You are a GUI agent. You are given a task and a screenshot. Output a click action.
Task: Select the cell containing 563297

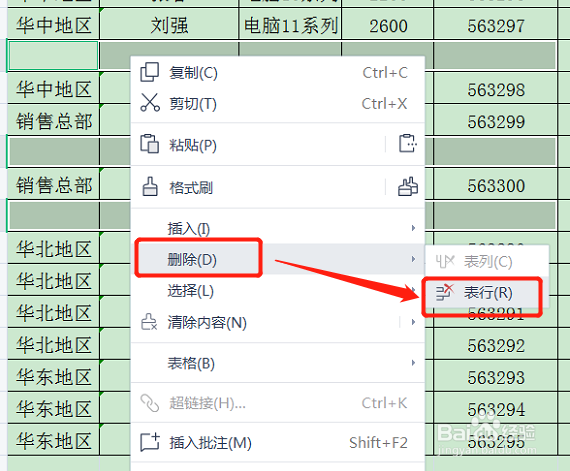tap(495, 25)
